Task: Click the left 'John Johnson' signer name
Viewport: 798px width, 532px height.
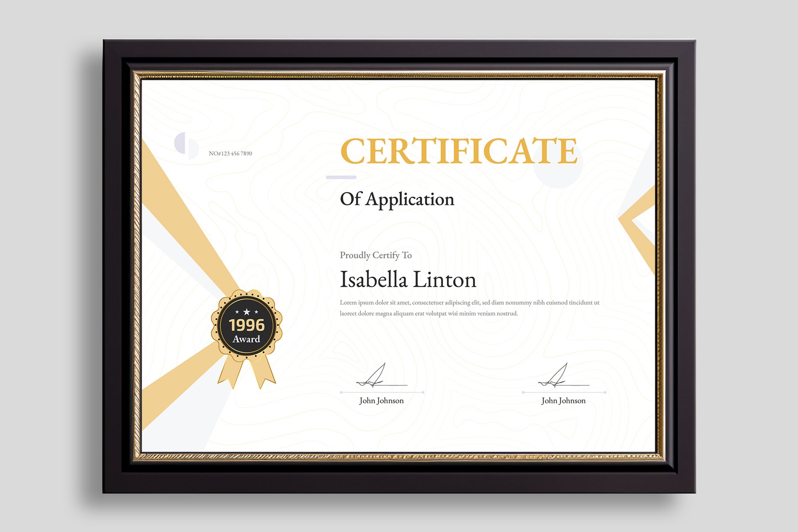Action: (382, 401)
